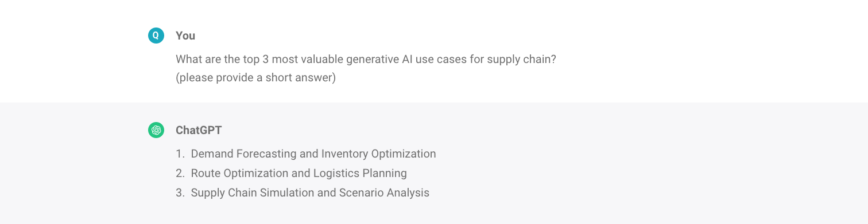
Task: Select the "ChatGPT" sender name label
Action: [x=199, y=130]
